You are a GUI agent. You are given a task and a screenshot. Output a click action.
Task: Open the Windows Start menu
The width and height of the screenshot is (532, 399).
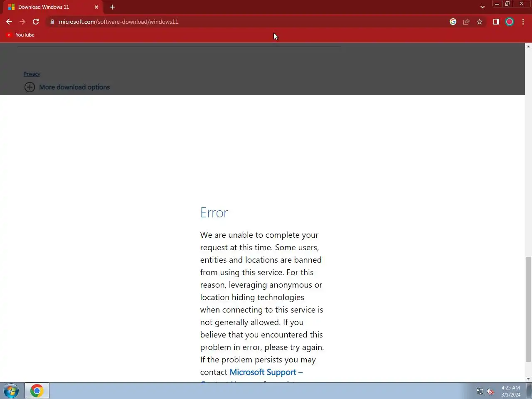tap(11, 391)
